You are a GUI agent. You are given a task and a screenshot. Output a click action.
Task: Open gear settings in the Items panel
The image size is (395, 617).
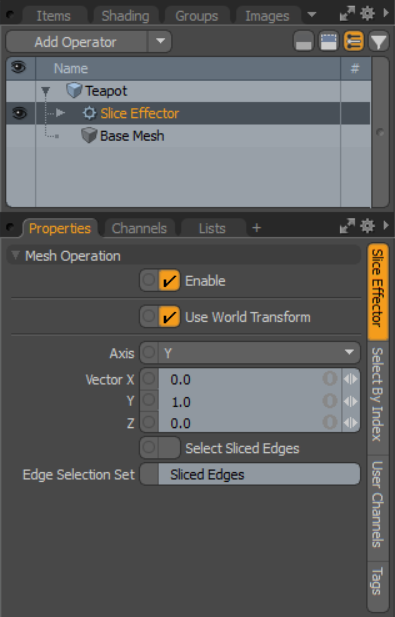pos(367,14)
